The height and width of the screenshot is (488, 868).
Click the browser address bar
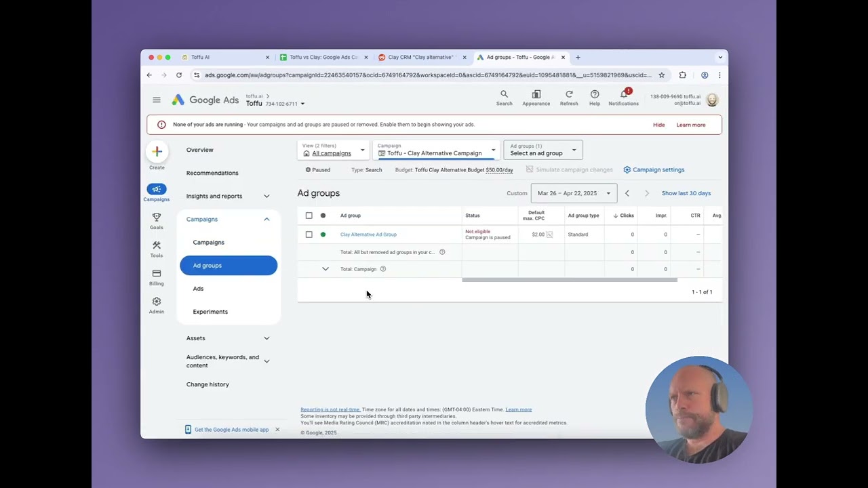tap(427, 75)
